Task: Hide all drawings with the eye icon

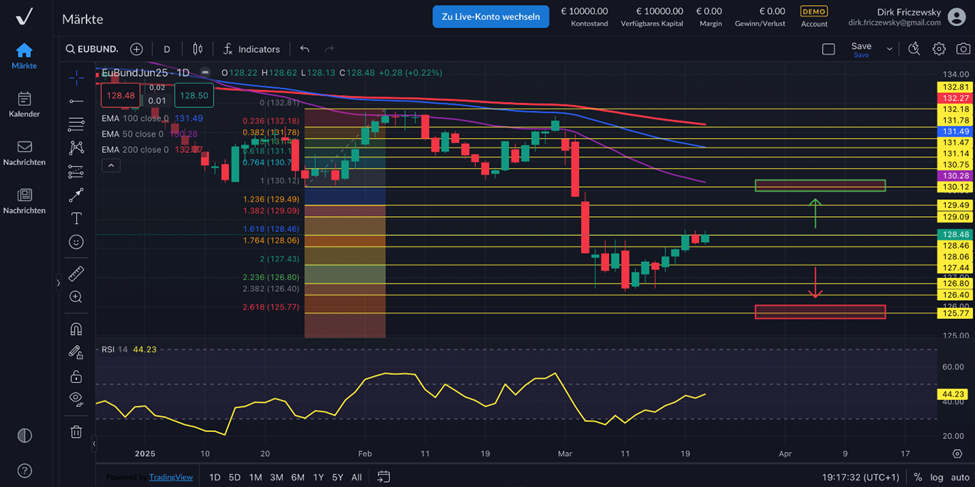Action: pyautogui.click(x=76, y=399)
